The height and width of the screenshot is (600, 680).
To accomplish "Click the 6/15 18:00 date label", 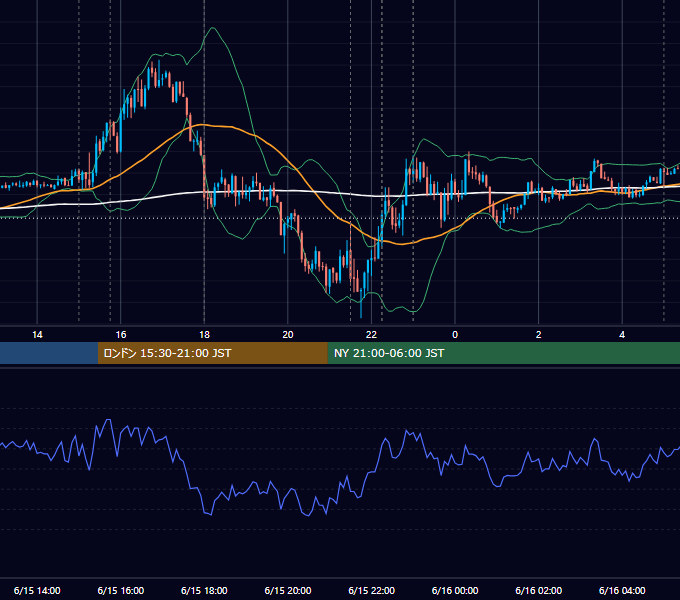I will pos(204,590).
